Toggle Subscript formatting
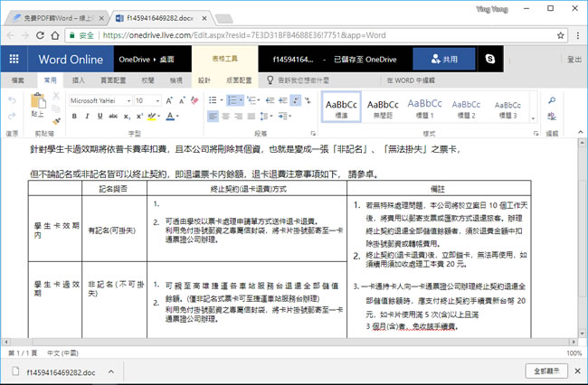This screenshot has height=385, width=588. (x=127, y=117)
